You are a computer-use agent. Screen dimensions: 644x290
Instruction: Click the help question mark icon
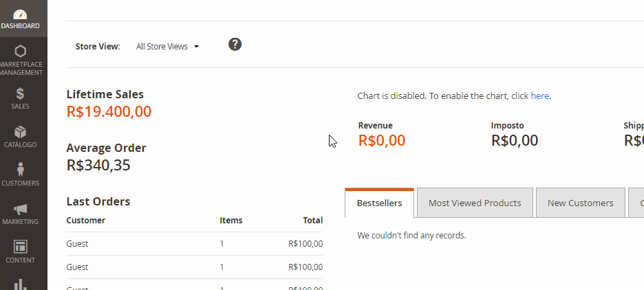click(235, 44)
